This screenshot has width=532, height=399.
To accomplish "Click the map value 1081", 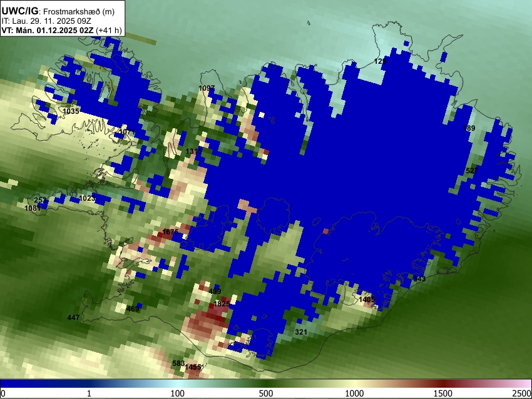I will click(x=33, y=208).
